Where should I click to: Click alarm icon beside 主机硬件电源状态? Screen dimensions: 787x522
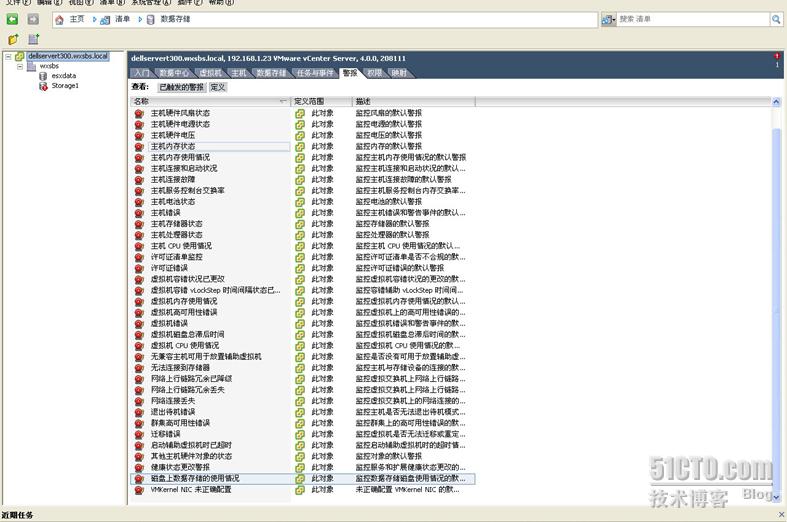[x=139, y=124]
